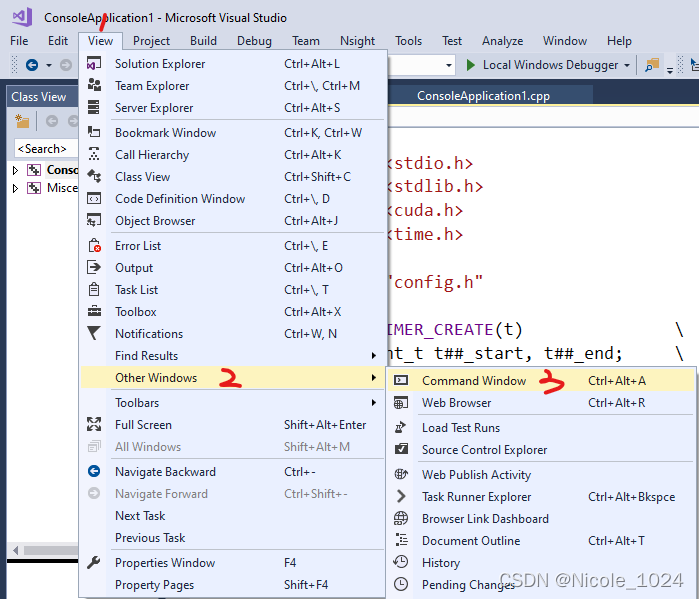Open the Nsight menu
Screen dimensions: 699x599
point(357,41)
